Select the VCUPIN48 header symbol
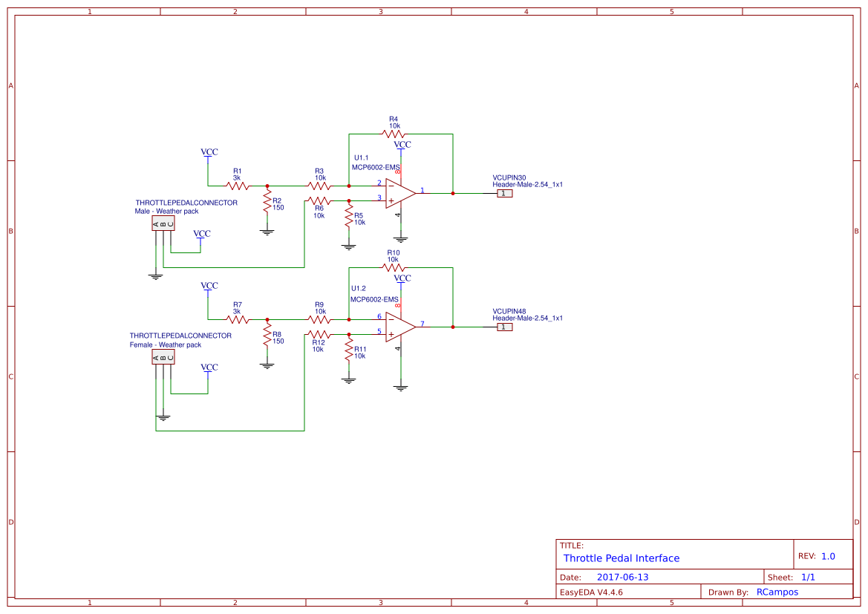Screen dimensions: 868x614 tap(503, 326)
